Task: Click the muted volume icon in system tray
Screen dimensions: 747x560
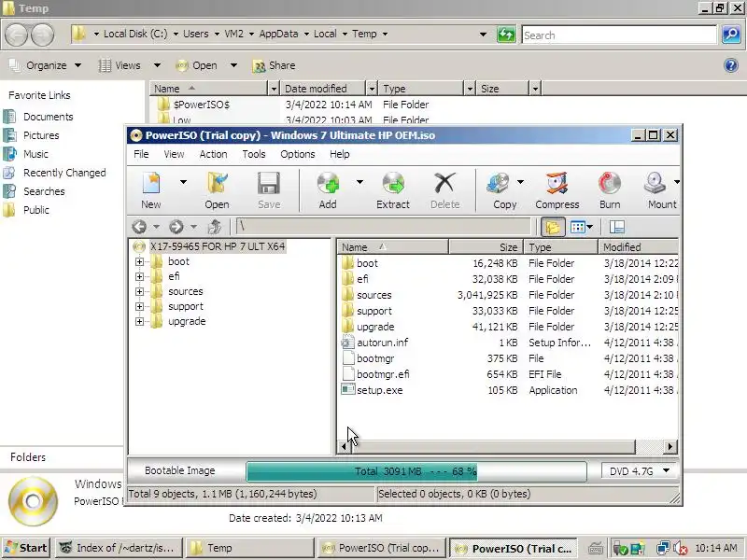Action: pos(680,548)
